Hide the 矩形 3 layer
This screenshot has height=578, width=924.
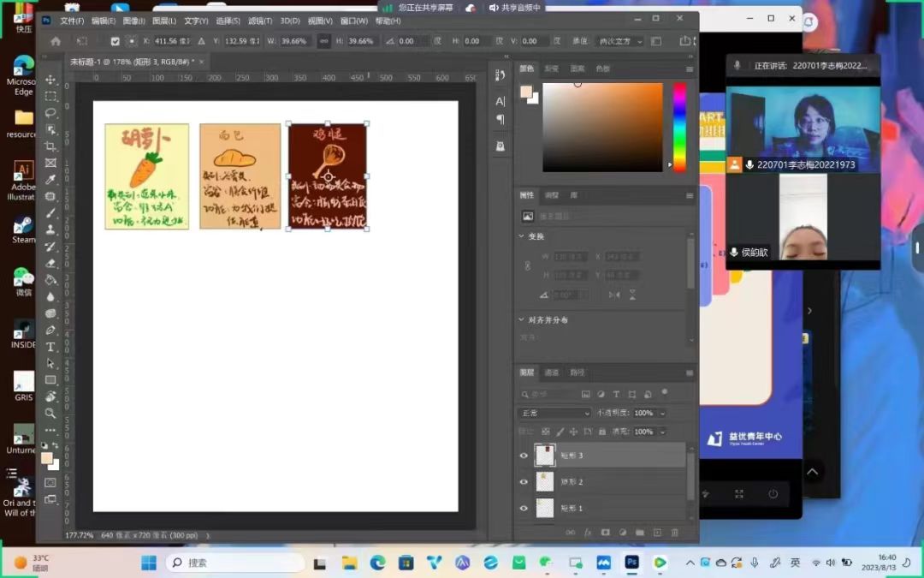click(x=524, y=456)
